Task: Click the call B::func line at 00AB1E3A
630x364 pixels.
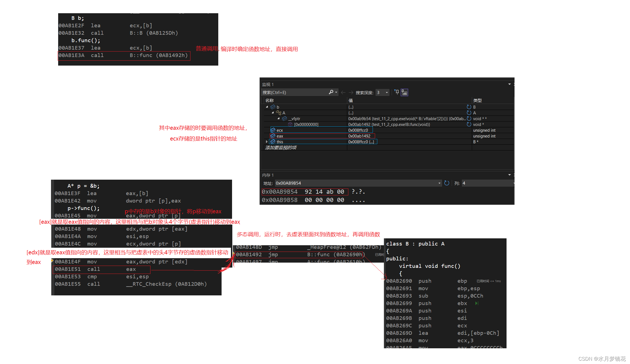Action: point(123,55)
